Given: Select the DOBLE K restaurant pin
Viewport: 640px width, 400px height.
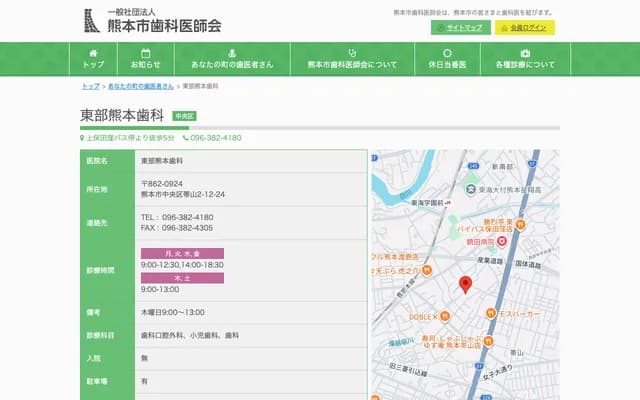Looking at the screenshot, I should (445, 316).
